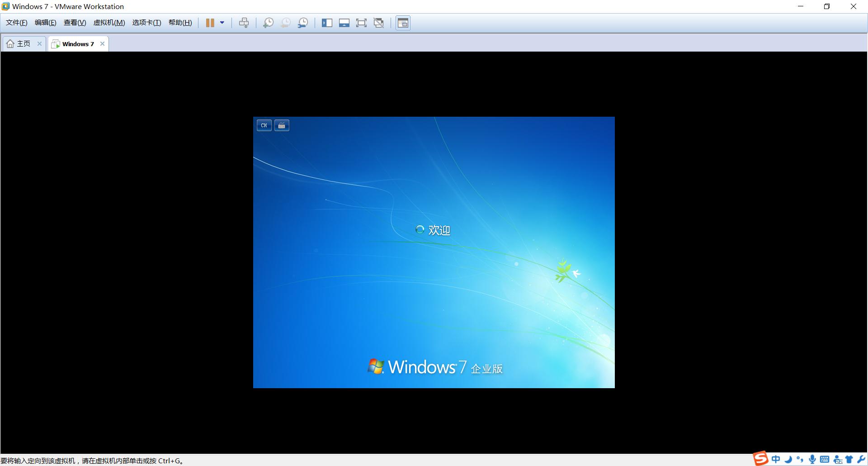The height and width of the screenshot is (466, 868).
Task: Open the 选项卡(T) menu
Action: coord(146,23)
